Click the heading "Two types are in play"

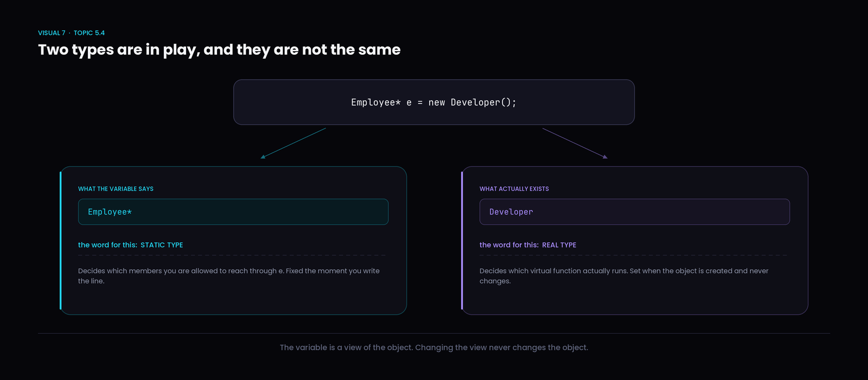point(219,49)
